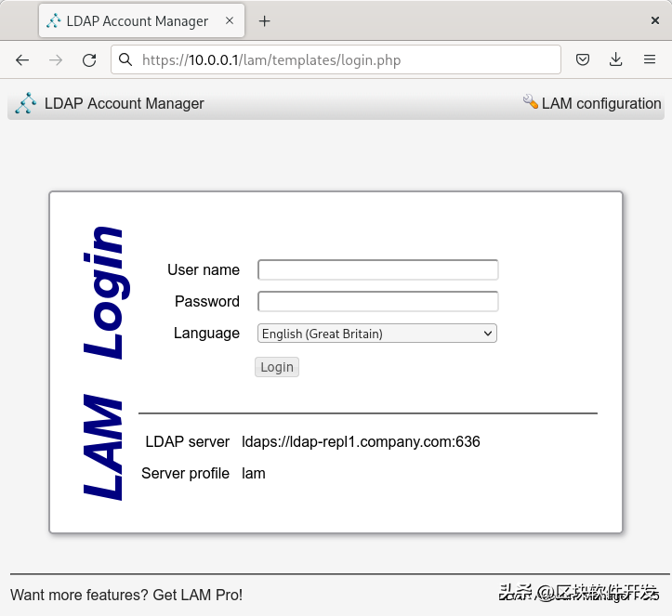Click the server profile value 'lam'
672x616 pixels.
tap(254, 473)
